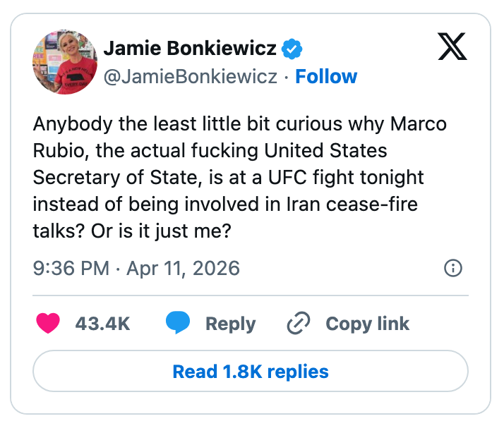
Task: Open the @JamieBonkiewicz handle link
Action: tap(191, 76)
